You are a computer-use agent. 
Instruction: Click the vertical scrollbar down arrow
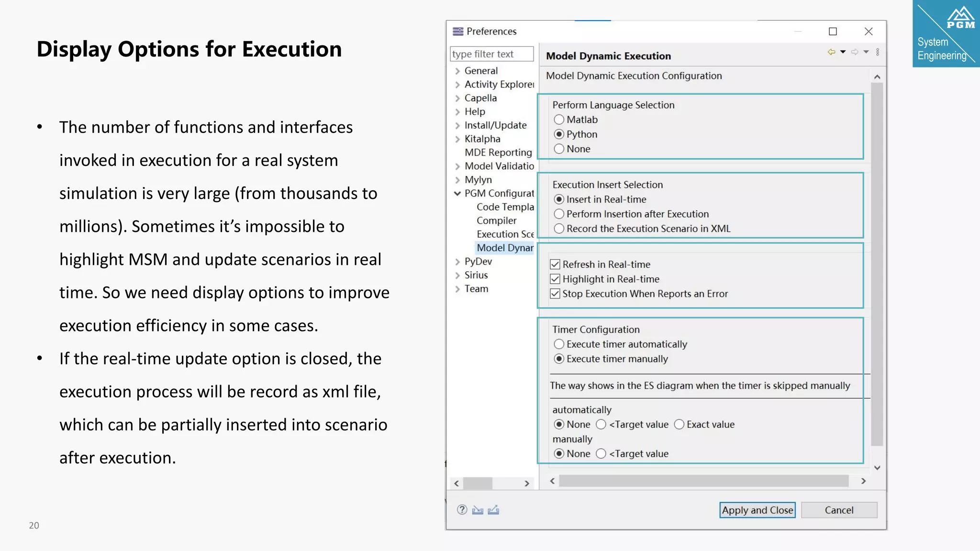point(877,468)
